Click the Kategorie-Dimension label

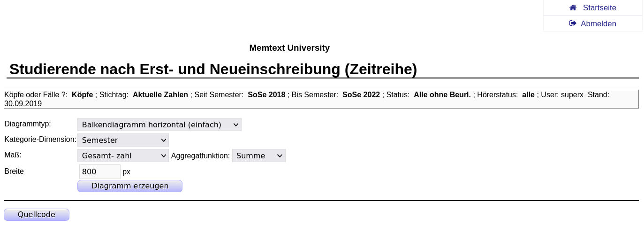point(40,140)
